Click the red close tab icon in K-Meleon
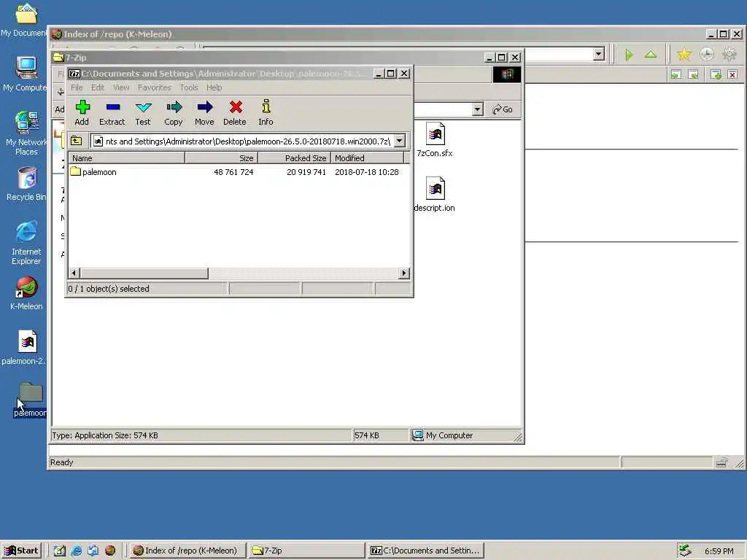The height and width of the screenshot is (560, 747). (732, 74)
